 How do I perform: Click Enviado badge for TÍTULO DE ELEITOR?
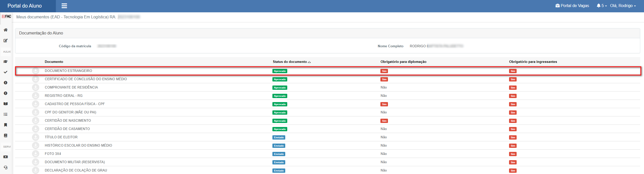(x=279, y=138)
